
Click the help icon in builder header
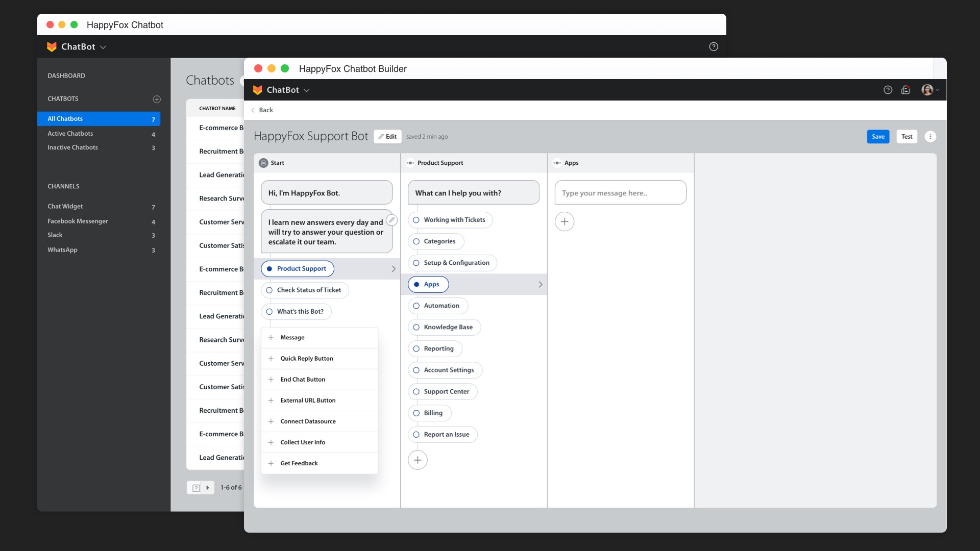click(x=888, y=90)
